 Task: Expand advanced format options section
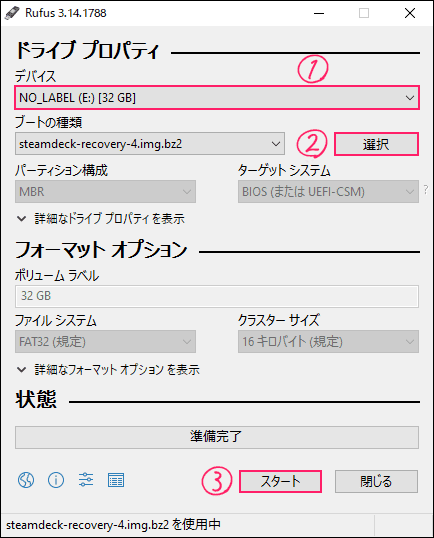(x=108, y=370)
